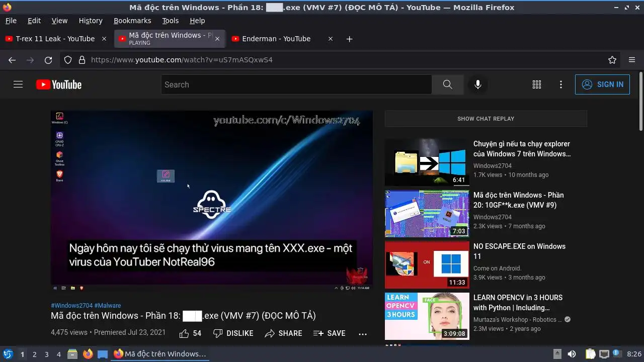
Task: Click the 'NO ESCAPE.EXE on Windows 11' title
Action: pos(519,251)
